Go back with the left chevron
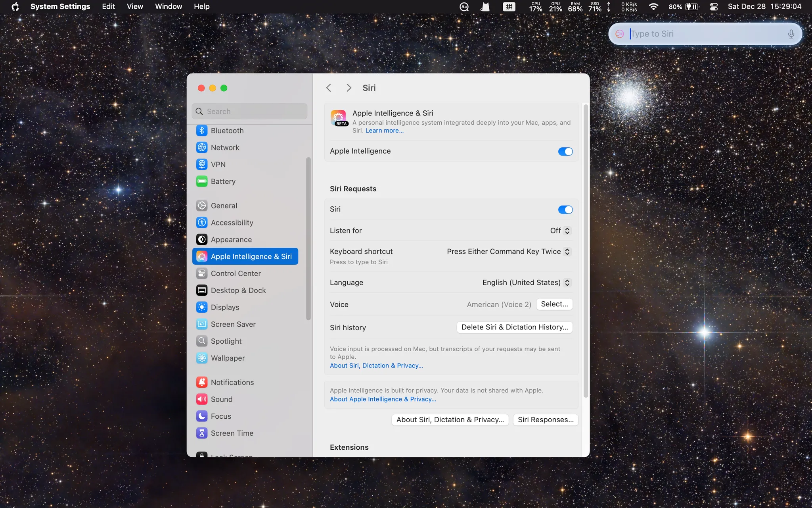This screenshot has height=508, width=812. [329, 88]
